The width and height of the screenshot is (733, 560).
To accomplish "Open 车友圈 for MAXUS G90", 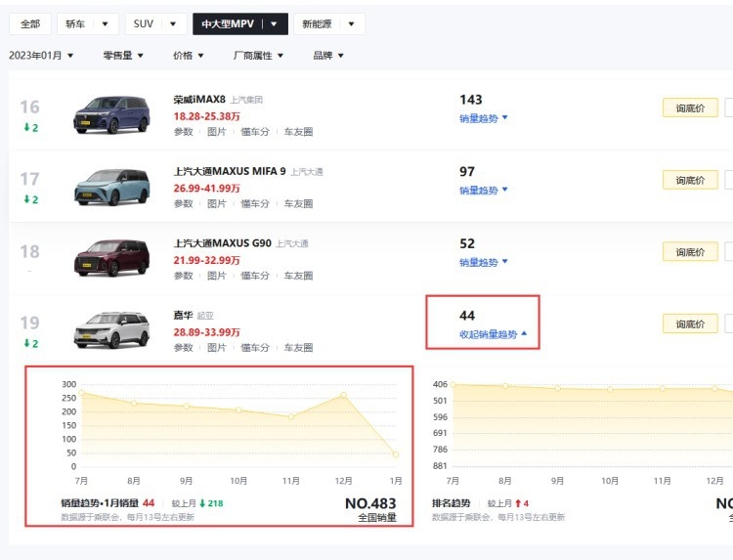I will click(298, 276).
